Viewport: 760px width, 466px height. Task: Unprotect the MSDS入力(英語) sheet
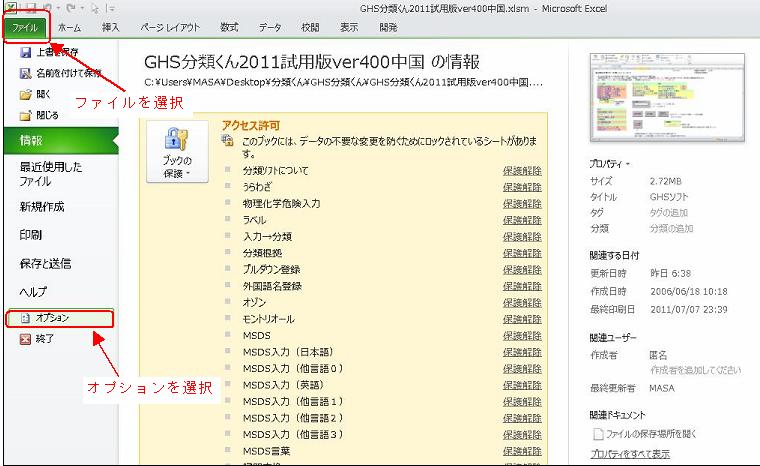coord(522,385)
